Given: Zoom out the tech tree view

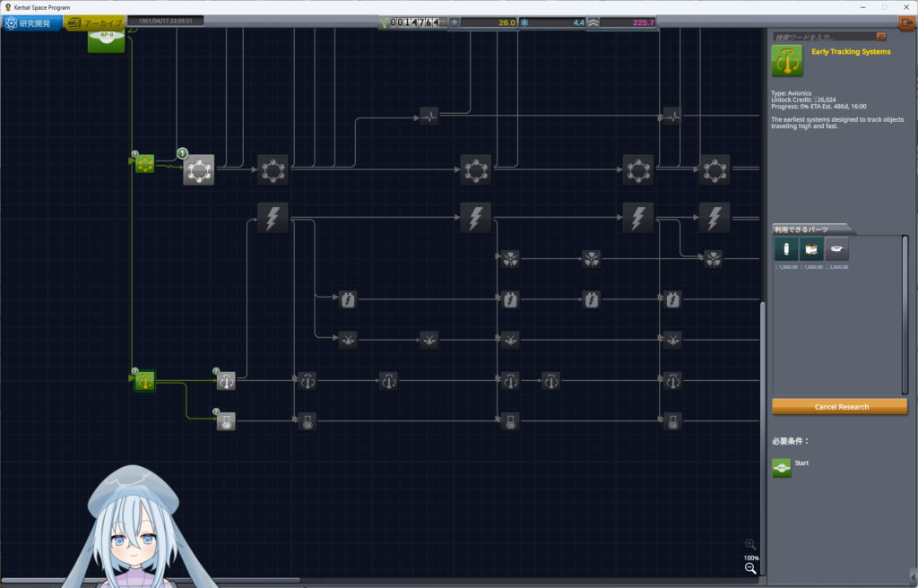Looking at the screenshot, I should 750,568.
